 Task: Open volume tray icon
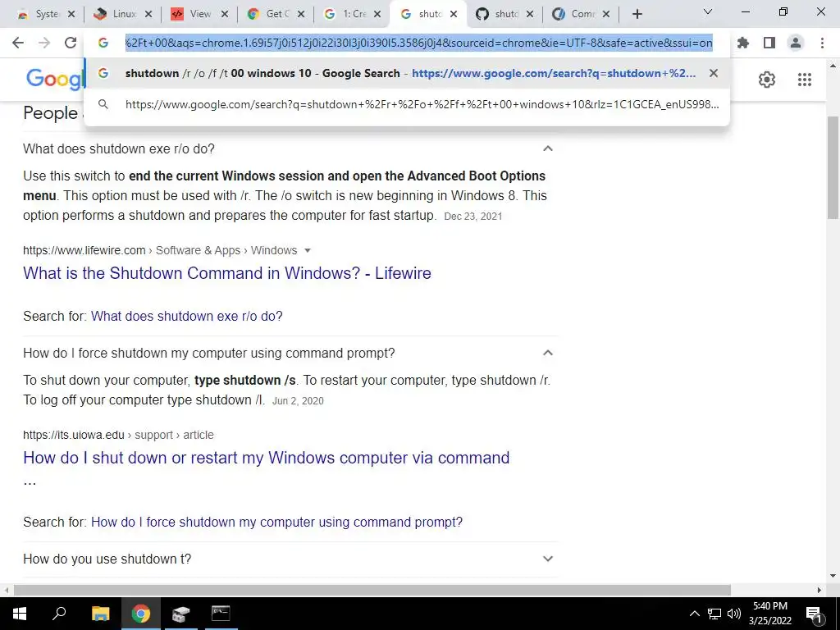734,614
